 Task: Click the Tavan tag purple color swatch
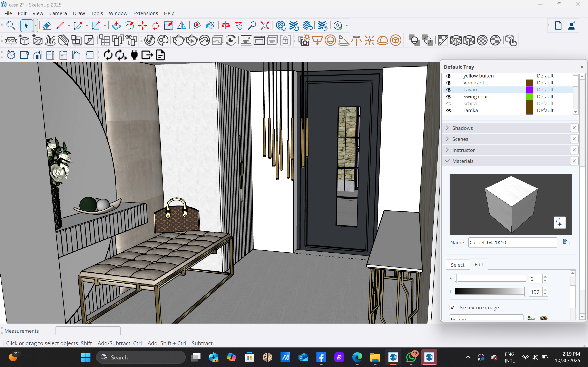click(529, 90)
